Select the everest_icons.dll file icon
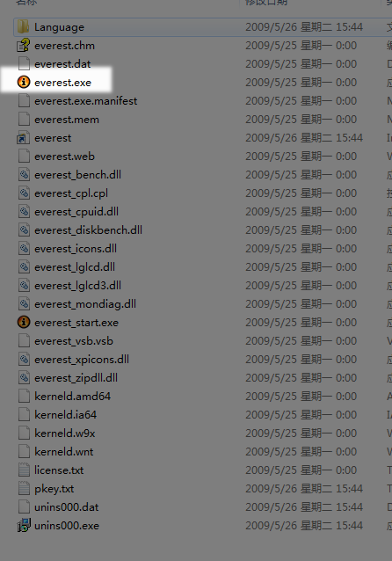This screenshot has width=392, height=561. click(x=24, y=248)
